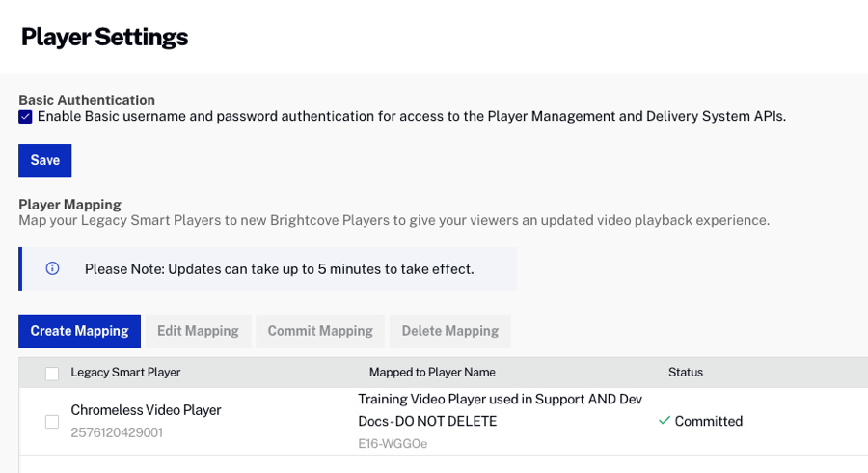Click the green Committed checkmark icon
The height and width of the screenshot is (473, 868).
click(x=664, y=421)
